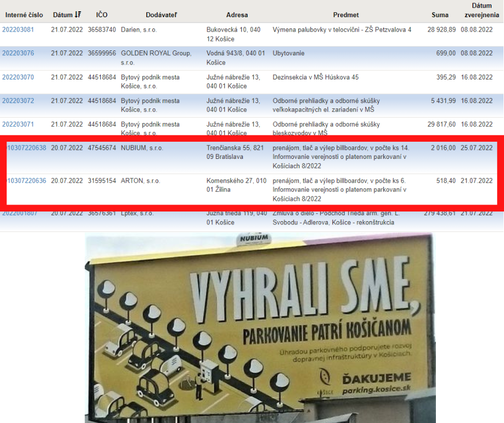Click the link 202203071
The image size is (504, 423).
pyautogui.click(x=18, y=125)
